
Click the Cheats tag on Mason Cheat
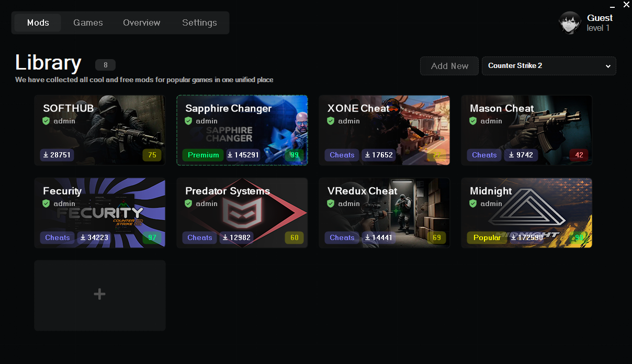484,155
